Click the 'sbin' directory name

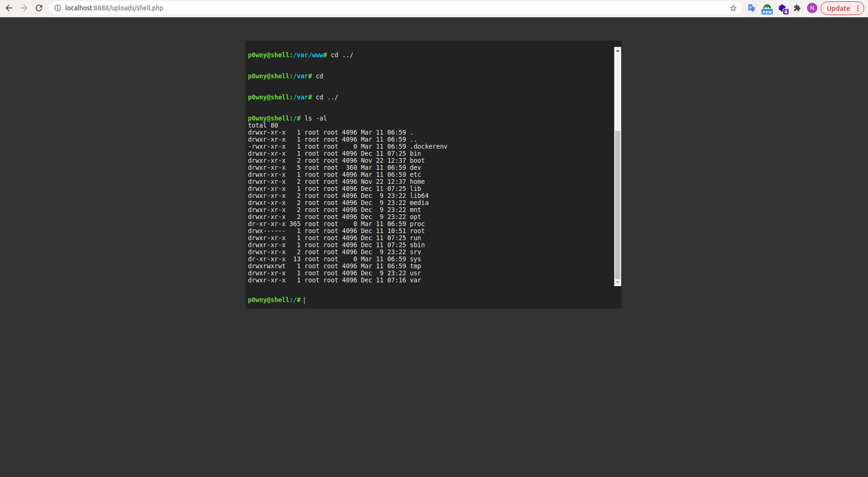tap(417, 245)
